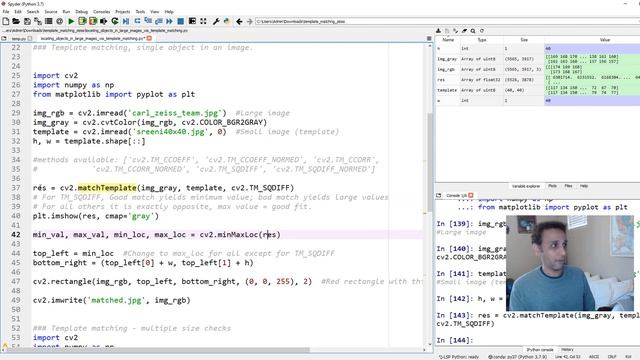Remove all variables eraser icon
Screen dimensions: 640x360
pyautogui.click(x=464, y=31)
